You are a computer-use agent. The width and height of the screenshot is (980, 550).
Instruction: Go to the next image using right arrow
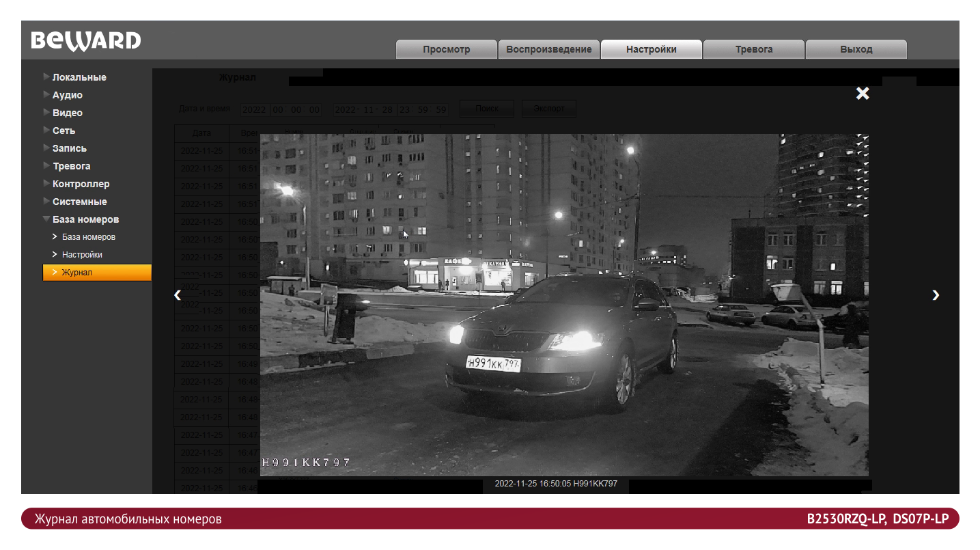[x=936, y=294]
